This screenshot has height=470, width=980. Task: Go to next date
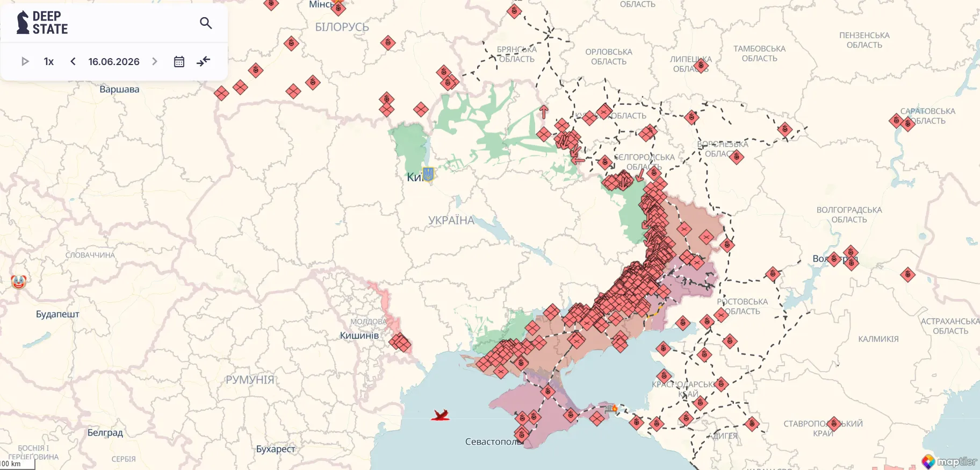(155, 61)
